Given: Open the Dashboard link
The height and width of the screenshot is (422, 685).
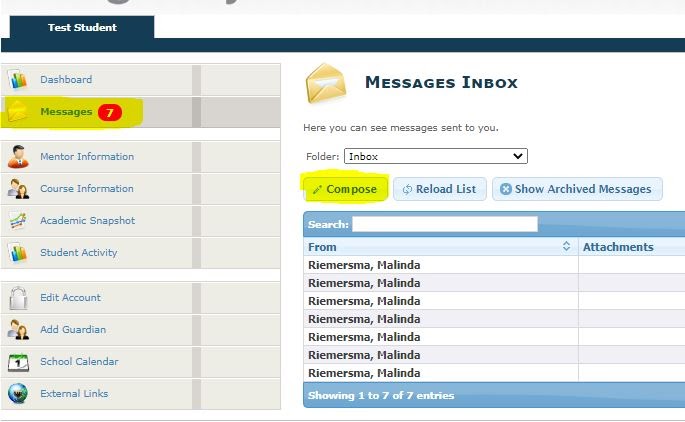Looking at the screenshot, I should point(66,80).
